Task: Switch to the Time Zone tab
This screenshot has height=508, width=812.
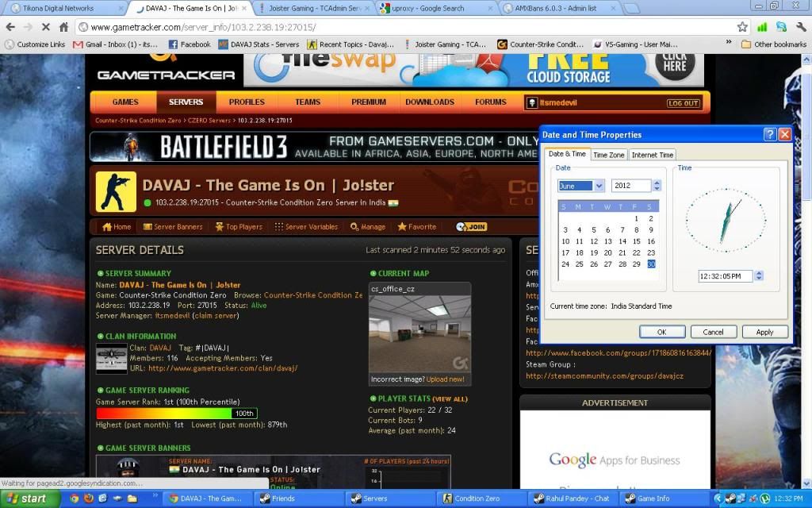Action: click(608, 155)
